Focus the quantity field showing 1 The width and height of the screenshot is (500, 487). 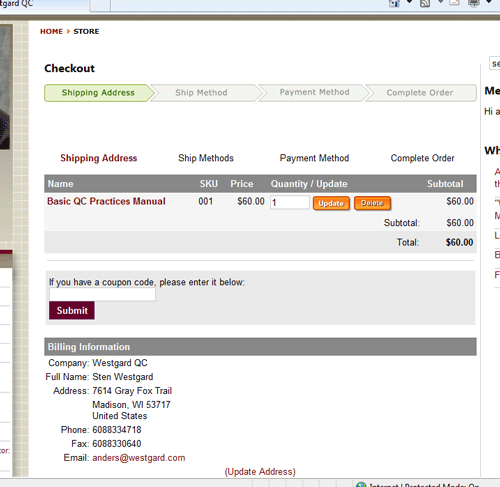(290, 202)
